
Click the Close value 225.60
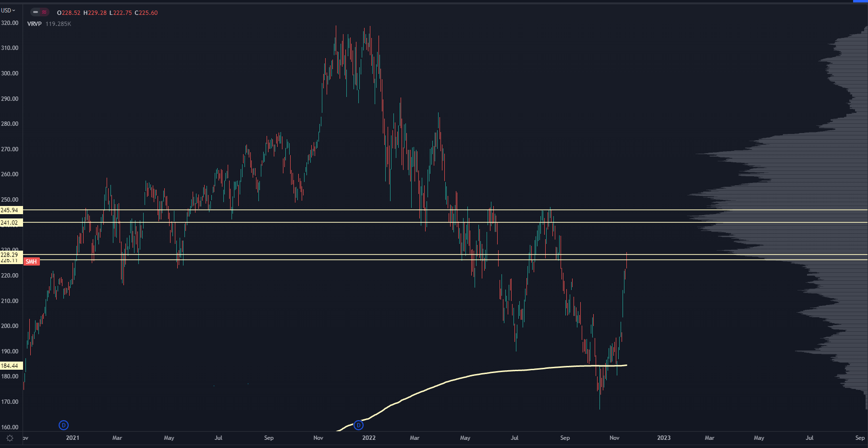(148, 13)
